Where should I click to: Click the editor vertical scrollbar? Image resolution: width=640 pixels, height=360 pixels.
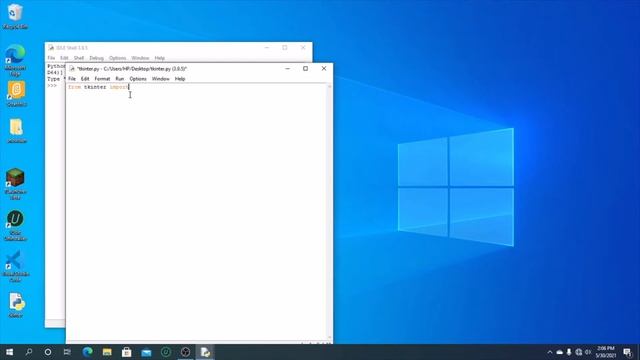pyautogui.click(x=329, y=212)
